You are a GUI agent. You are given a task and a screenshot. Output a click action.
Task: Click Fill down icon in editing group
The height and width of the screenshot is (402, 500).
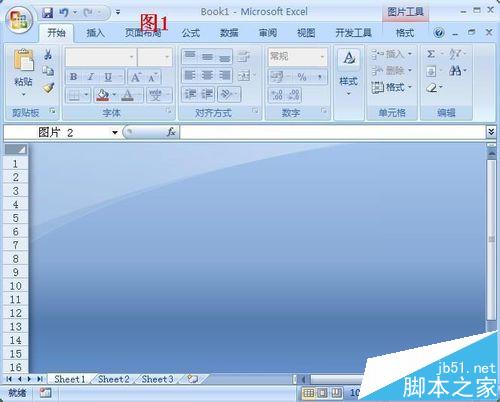(431, 71)
